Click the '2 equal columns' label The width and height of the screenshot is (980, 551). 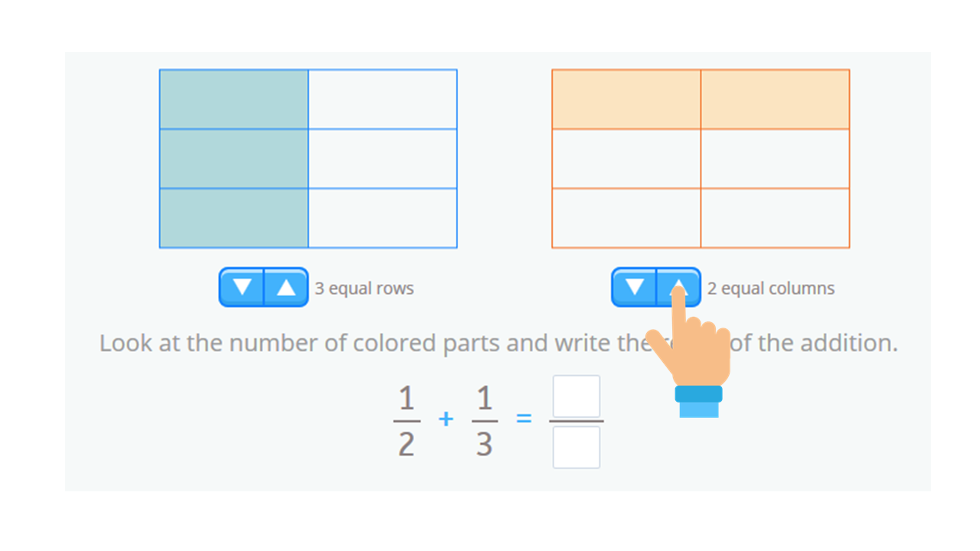(x=771, y=288)
